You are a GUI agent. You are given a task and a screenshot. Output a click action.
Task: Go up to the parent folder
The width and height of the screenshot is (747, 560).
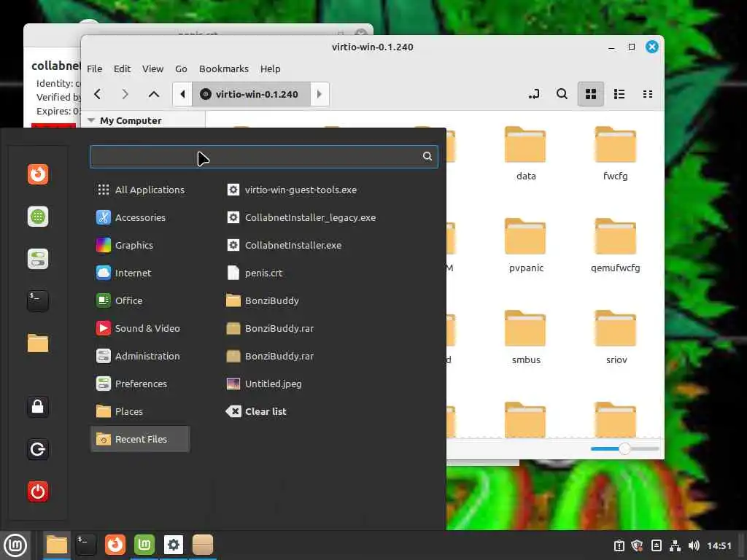click(x=153, y=94)
